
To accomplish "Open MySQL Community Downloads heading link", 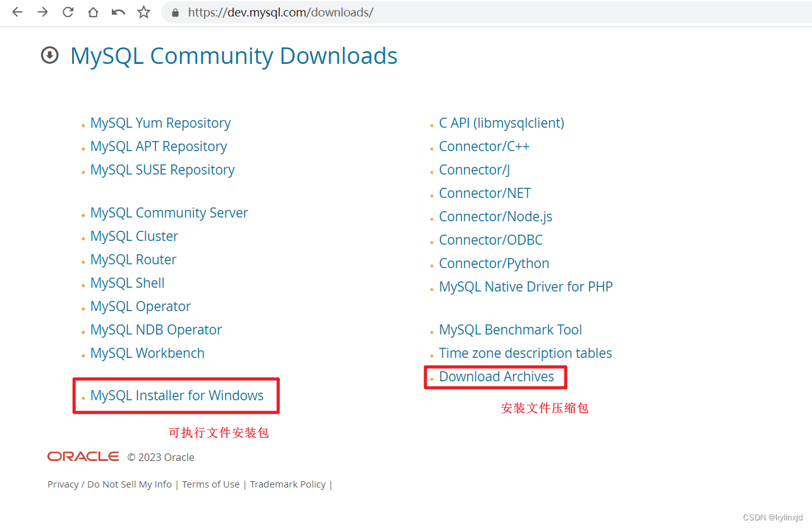I will point(234,56).
